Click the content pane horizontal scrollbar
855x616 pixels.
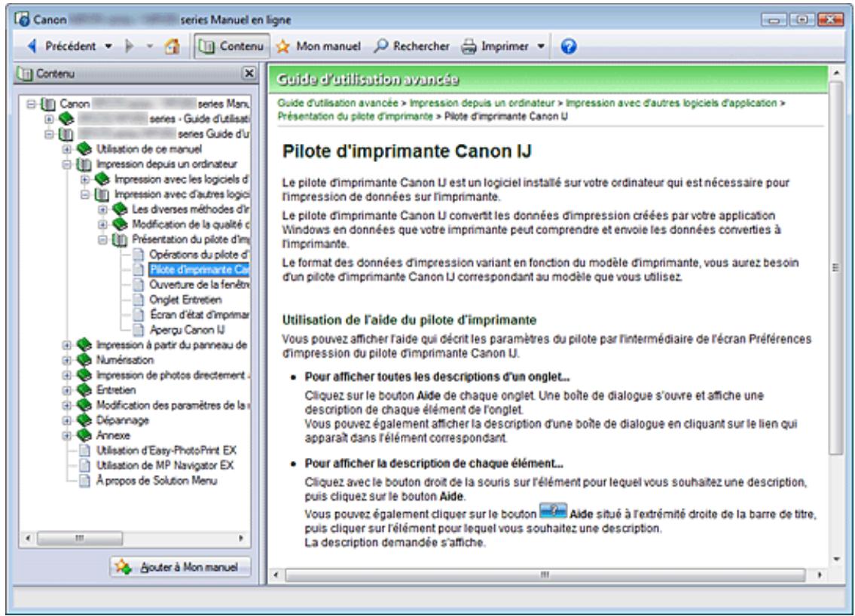(545, 575)
